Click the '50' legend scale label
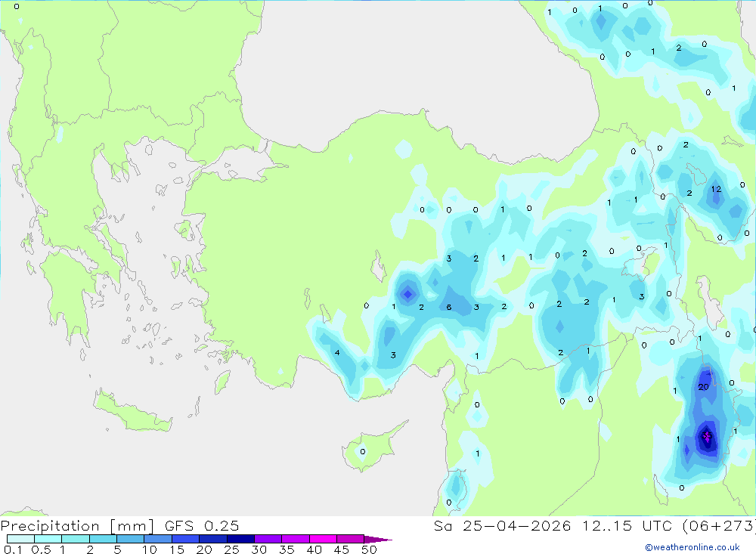Image resolution: width=756 pixels, height=554 pixels. tap(369, 549)
